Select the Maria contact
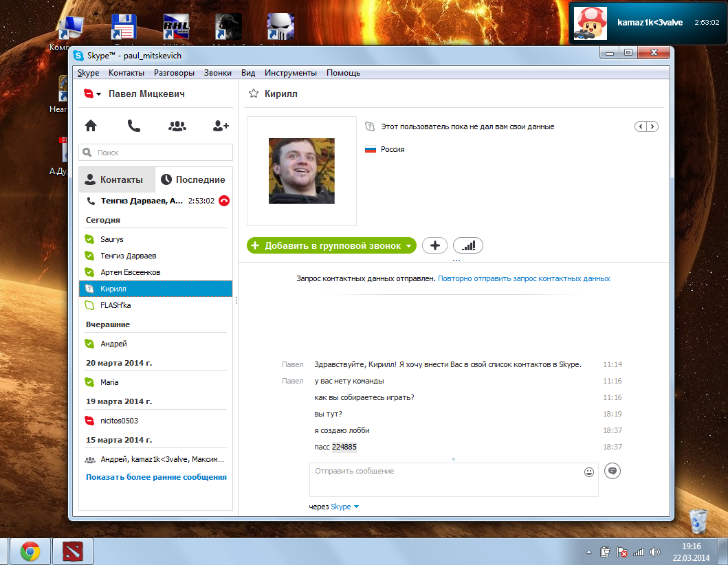Image resolution: width=728 pixels, height=565 pixels. (x=155, y=382)
